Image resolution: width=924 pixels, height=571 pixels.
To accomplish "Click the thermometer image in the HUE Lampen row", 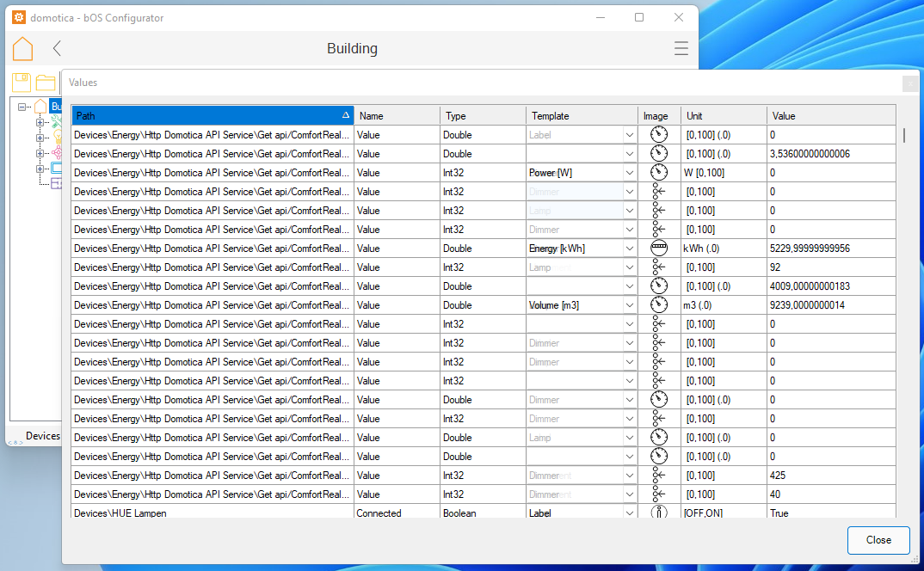I will click(658, 513).
